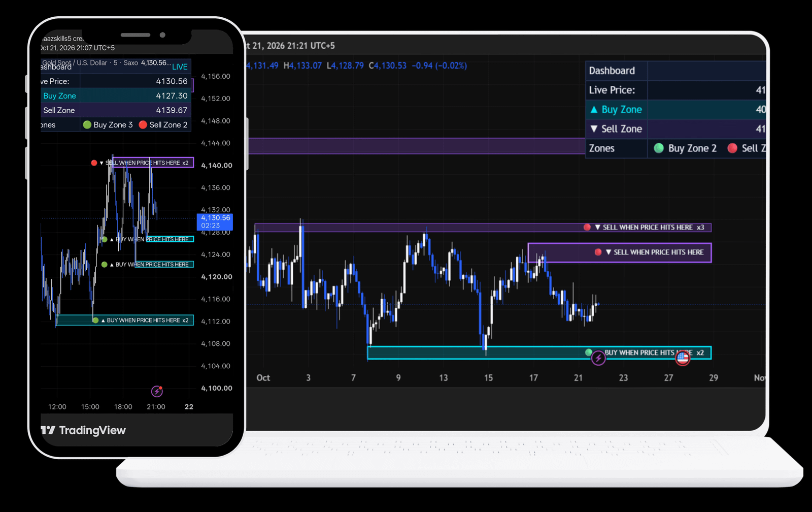Click the 4,100.00 price label on phone axis
Image resolution: width=812 pixels, height=512 pixels.
click(x=217, y=388)
